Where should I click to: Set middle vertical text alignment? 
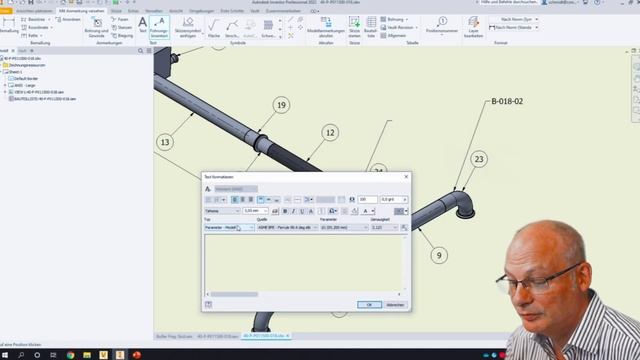(269, 200)
